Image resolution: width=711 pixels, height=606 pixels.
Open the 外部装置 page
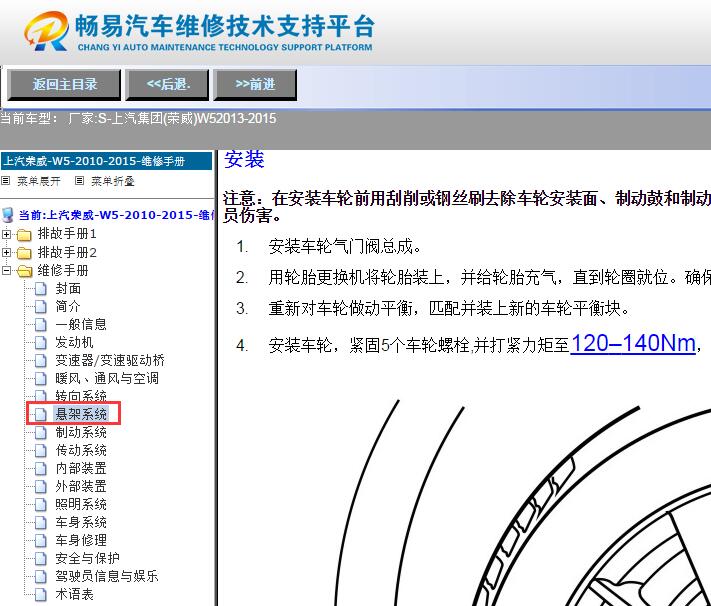pyautogui.click(x=81, y=486)
